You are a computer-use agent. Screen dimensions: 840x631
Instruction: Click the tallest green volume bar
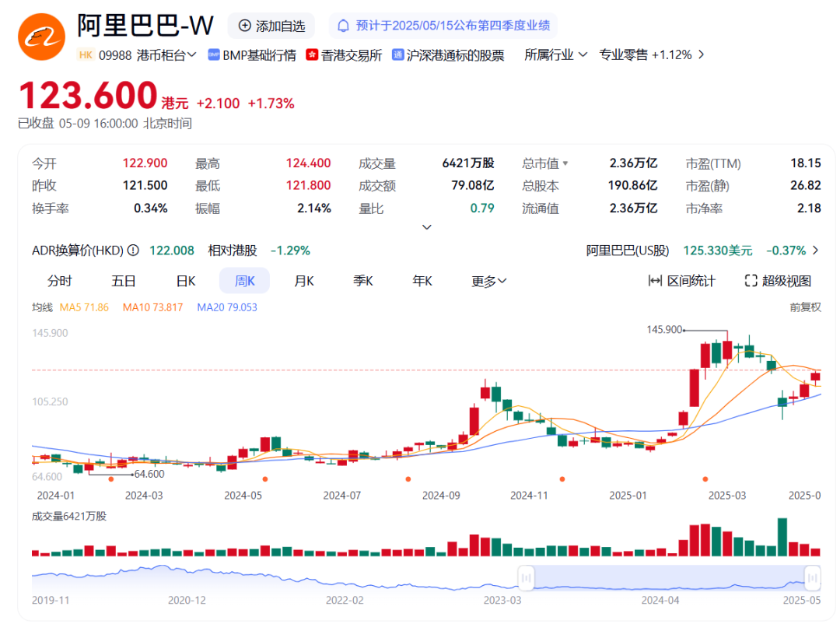[x=782, y=537]
